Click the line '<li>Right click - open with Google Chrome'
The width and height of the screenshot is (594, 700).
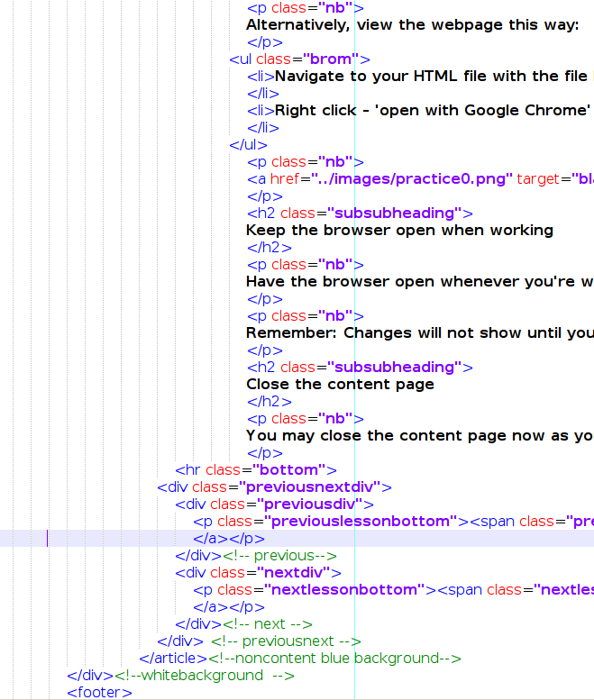[419, 111]
